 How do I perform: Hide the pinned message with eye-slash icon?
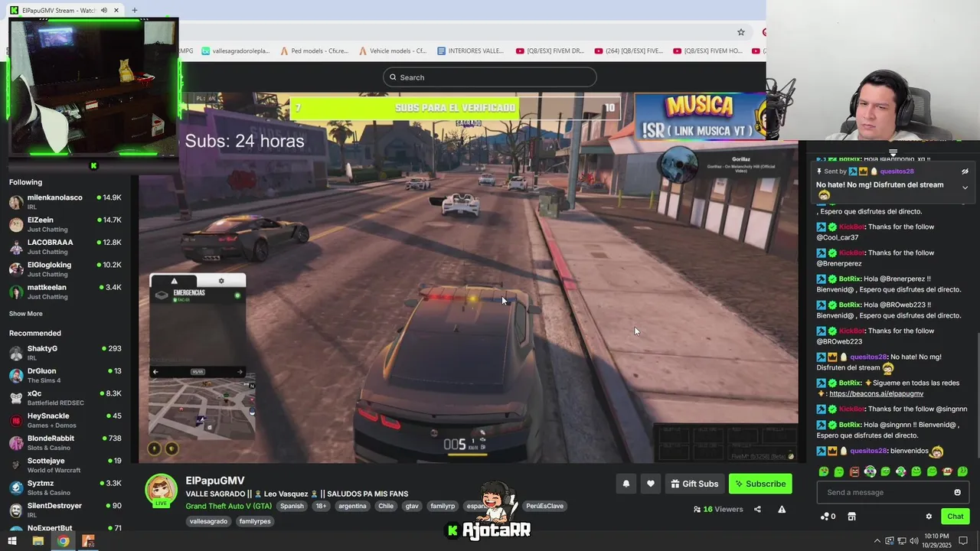pos(965,171)
